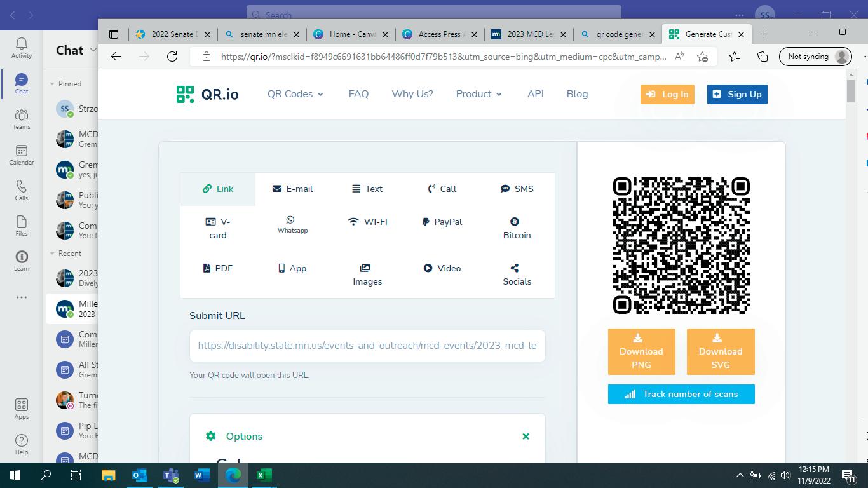868x488 pixels.
Task: Select the E-mail QR type
Action: point(292,189)
